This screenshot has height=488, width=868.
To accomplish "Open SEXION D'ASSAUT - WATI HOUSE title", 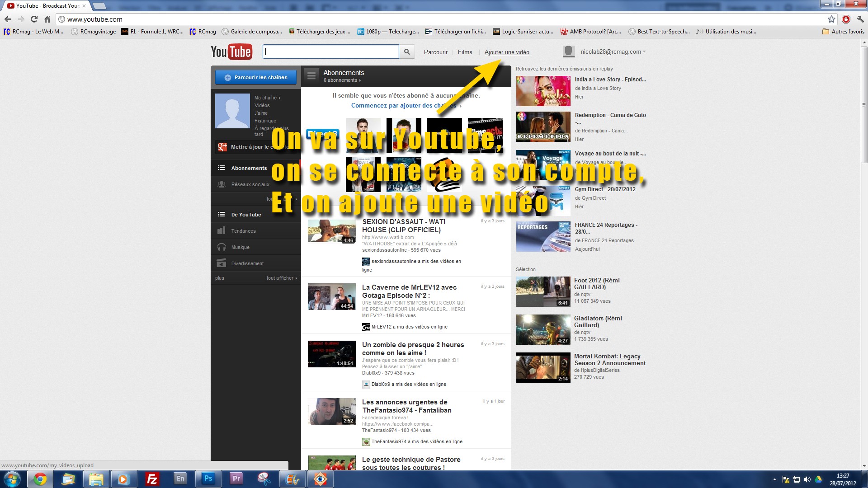I will [403, 225].
